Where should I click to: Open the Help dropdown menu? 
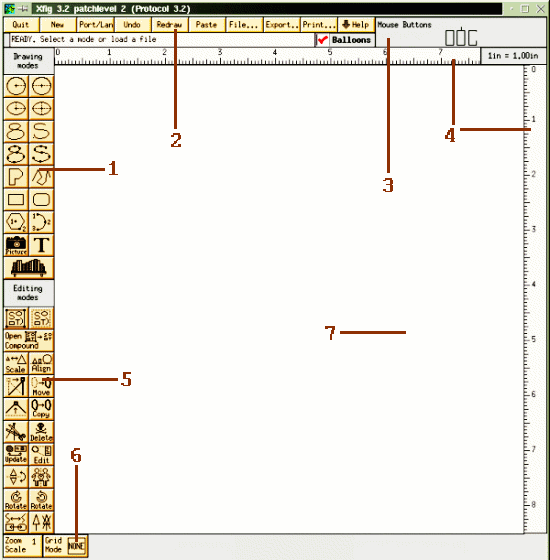tap(356, 25)
